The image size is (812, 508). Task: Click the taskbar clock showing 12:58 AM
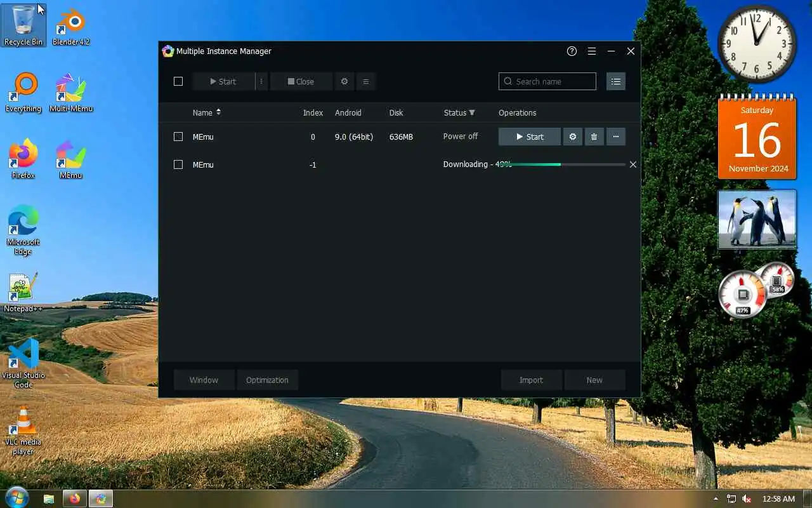tap(778, 499)
